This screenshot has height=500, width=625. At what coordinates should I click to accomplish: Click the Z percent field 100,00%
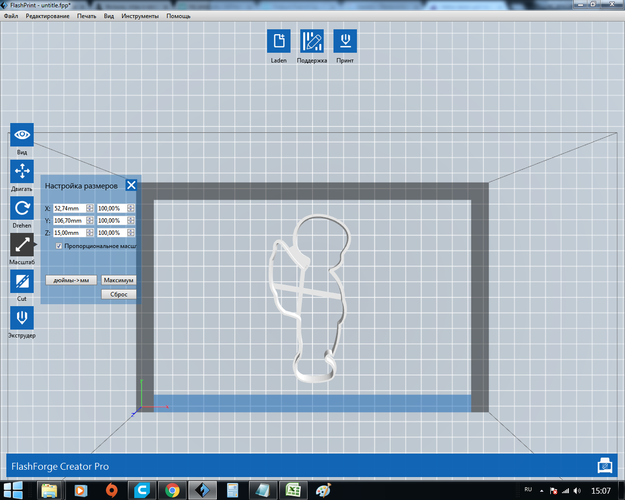(x=112, y=232)
